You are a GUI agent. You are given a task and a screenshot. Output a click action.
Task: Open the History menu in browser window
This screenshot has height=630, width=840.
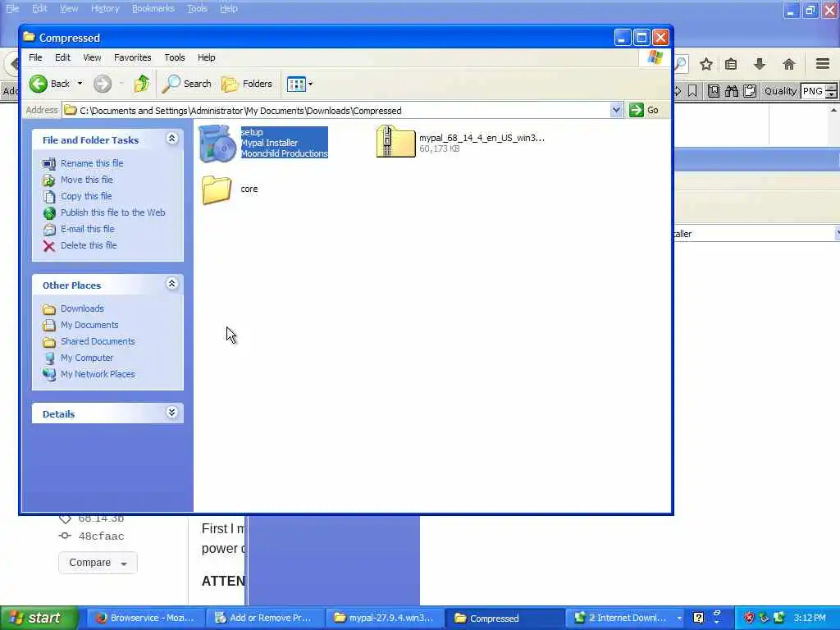coord(105,8)
